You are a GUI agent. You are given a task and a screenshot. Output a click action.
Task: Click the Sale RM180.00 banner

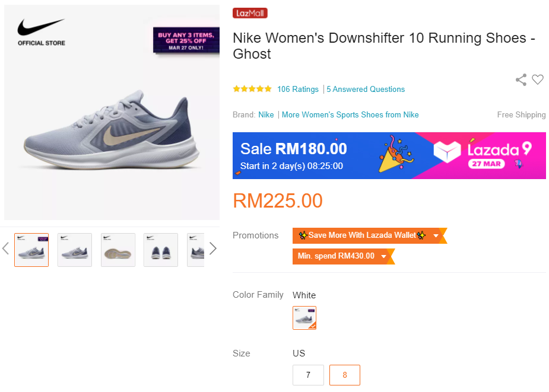(x=294, y=155)
